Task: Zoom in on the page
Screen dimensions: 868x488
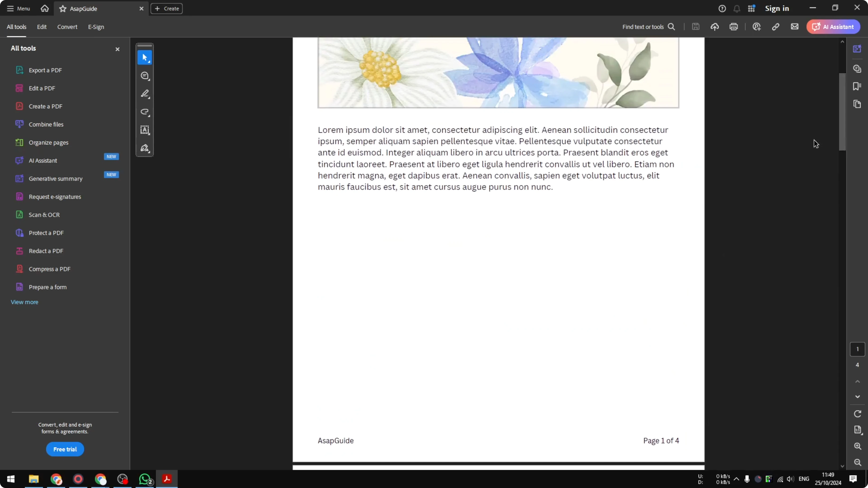Action: [858, 446]
